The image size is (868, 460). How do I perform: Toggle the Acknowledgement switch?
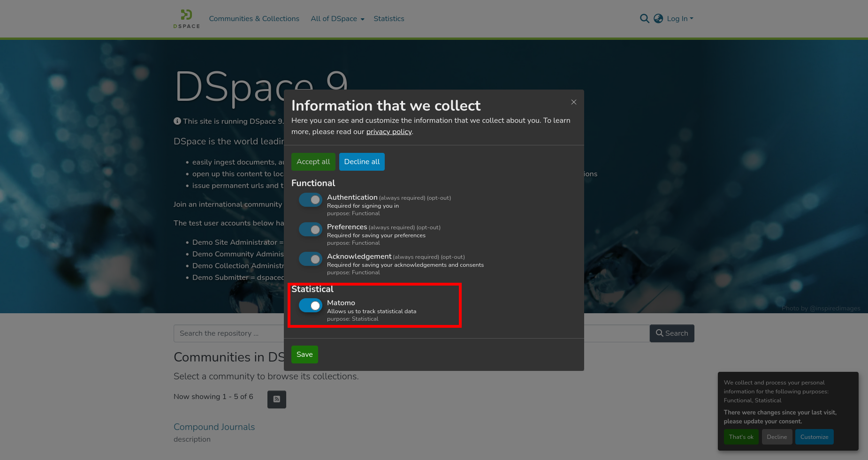pyautogui.click(x=311, y=259)
